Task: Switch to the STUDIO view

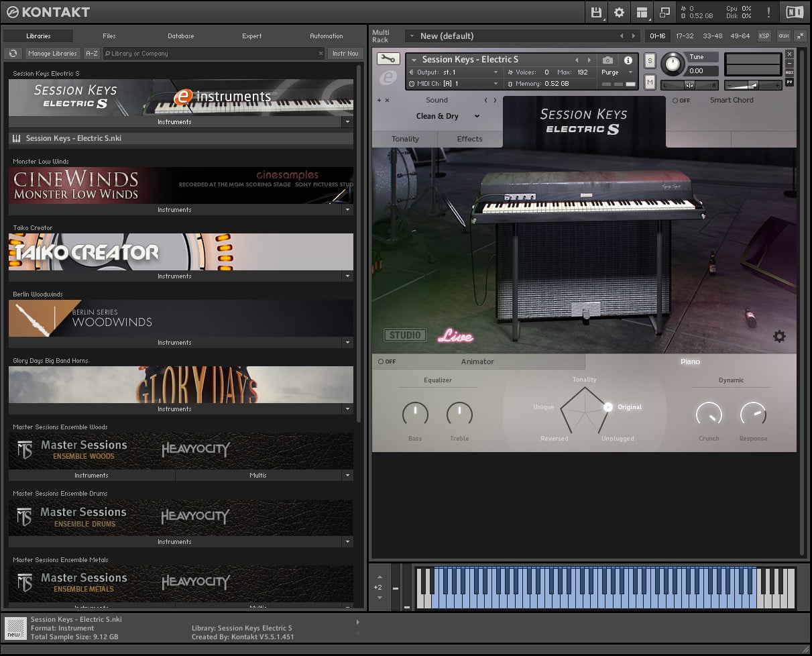Action: pyautogui.click(x=405, y=335)
